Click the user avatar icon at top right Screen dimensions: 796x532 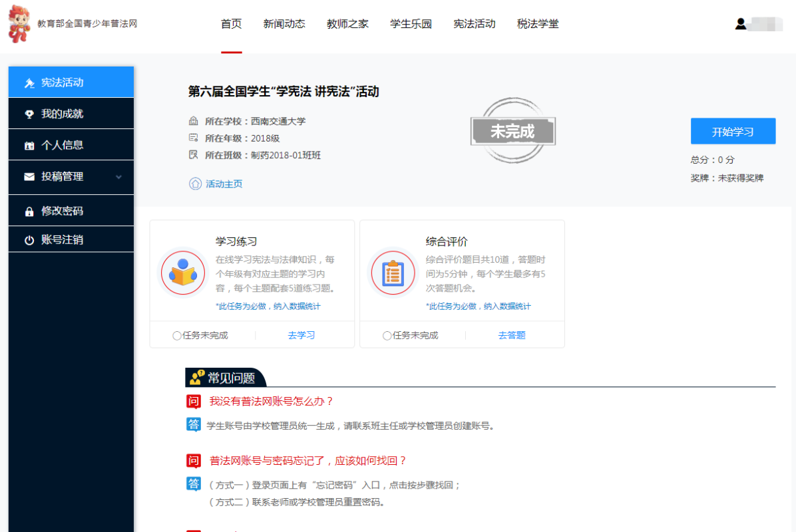740,24
